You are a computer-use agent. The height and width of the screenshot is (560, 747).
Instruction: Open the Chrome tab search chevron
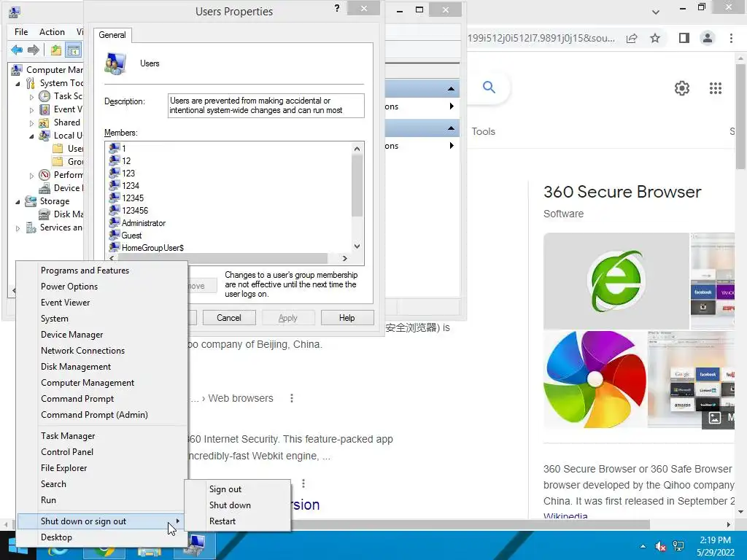coord(656,12)
